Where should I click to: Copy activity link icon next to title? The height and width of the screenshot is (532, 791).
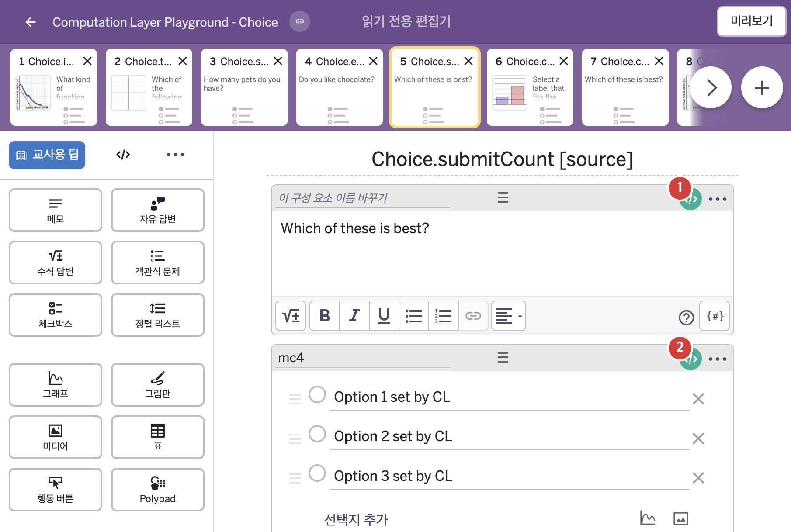pos(300,21)
